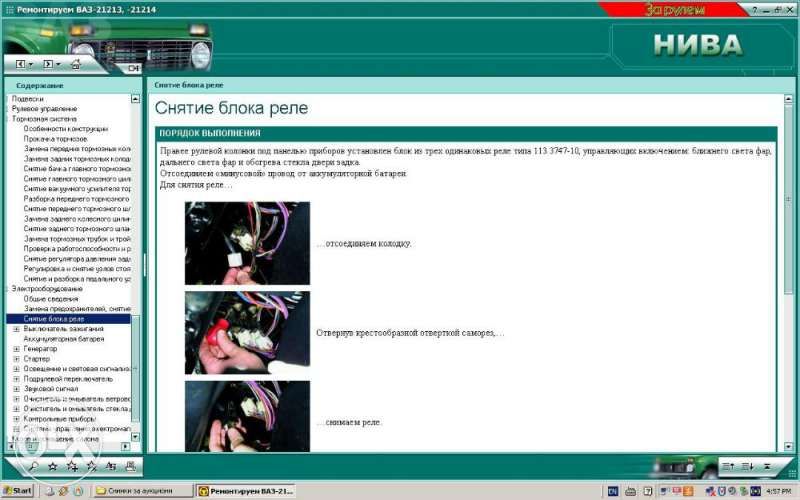800x500 pixels.
Task: Click the EN language indicator in the tray
Action: click(x=613, y=491)
